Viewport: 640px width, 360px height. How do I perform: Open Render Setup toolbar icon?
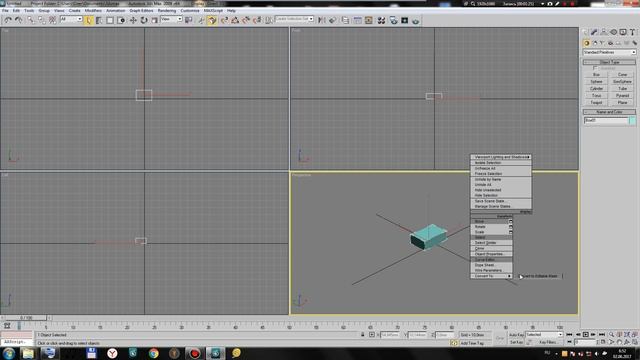point(393,20)
